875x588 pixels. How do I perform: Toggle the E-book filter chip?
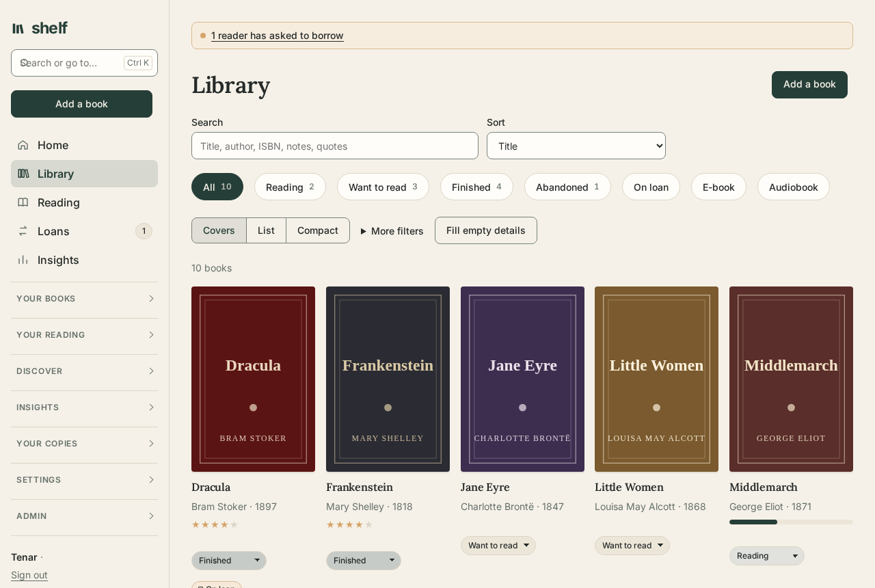coord(718,187)
